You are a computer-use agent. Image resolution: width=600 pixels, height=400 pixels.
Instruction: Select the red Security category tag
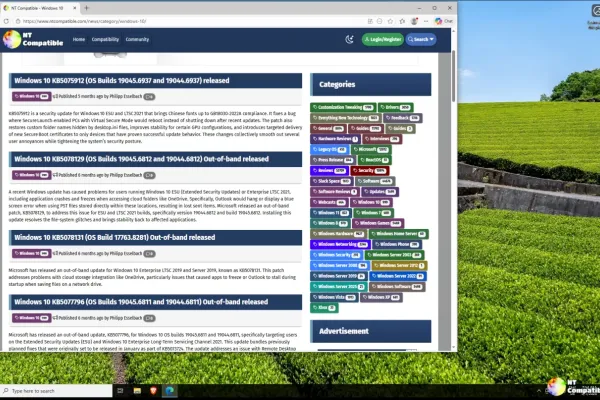(370, 170)
